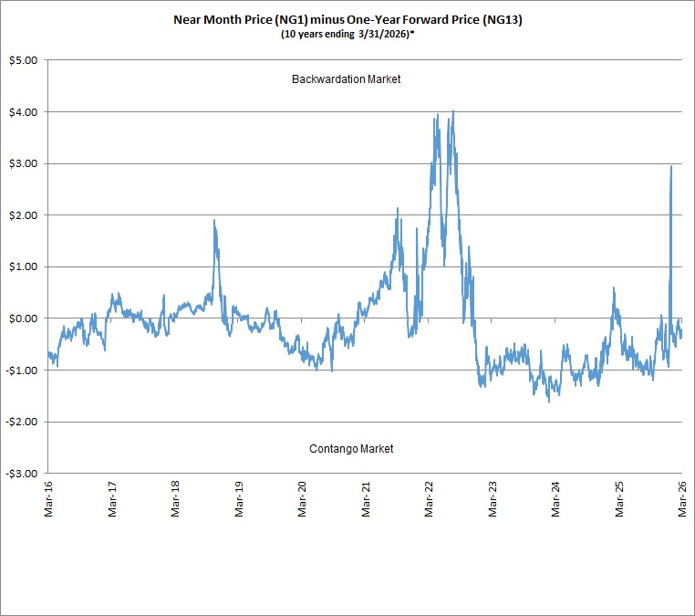Select the $5.00 y-axis label

click(x=24, y=60)
